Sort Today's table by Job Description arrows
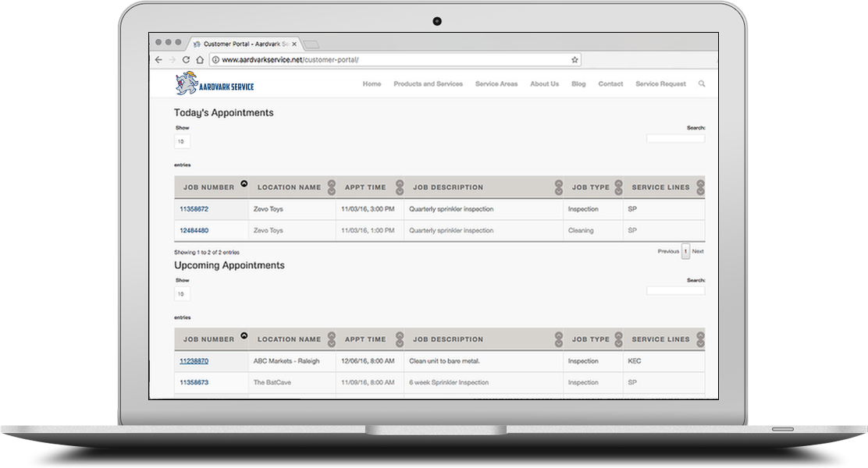868x468 pixels. (558, 187)
